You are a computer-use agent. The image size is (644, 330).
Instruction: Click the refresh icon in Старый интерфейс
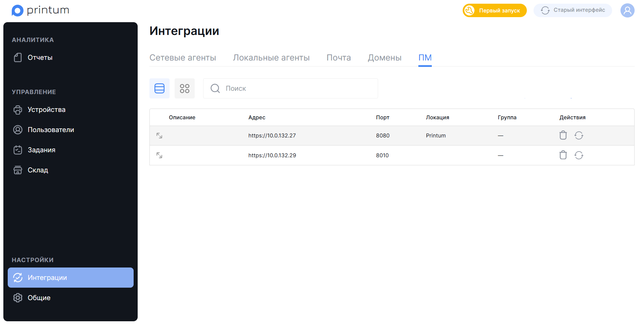point(545,10)
